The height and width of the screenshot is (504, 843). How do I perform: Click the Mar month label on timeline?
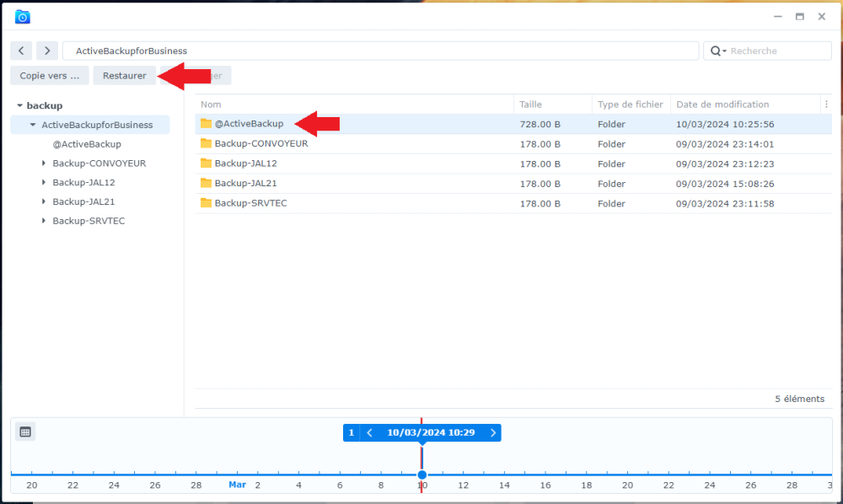pos(237,485)
